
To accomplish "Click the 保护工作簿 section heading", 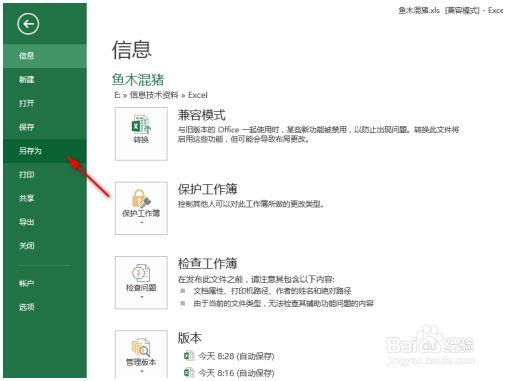I will point(207,189).
